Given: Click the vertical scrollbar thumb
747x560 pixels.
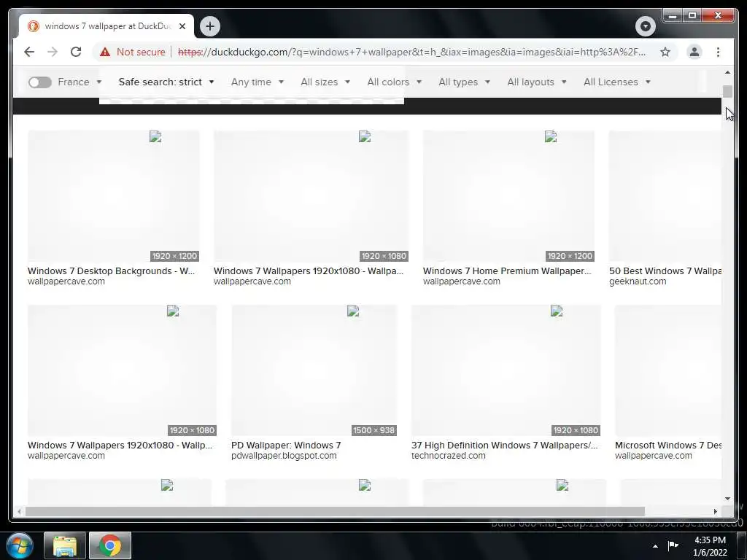Looking at the screenshot, I should 727,91.
